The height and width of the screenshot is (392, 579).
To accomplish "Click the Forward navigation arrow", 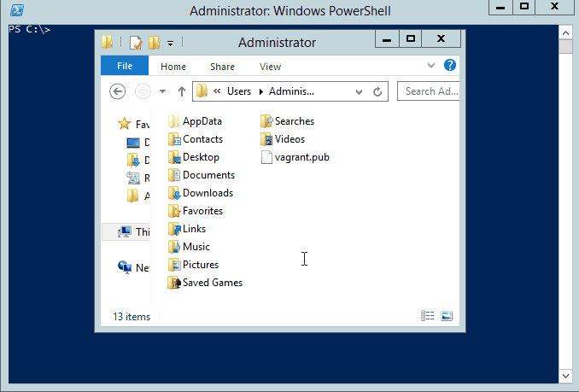I will (x=143, y=91).
